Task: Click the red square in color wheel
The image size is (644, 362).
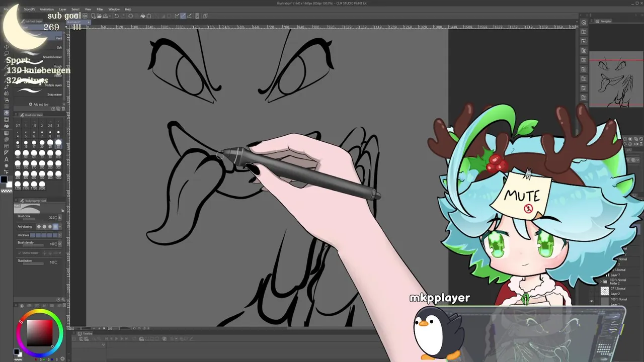Action: coord(40,333)
